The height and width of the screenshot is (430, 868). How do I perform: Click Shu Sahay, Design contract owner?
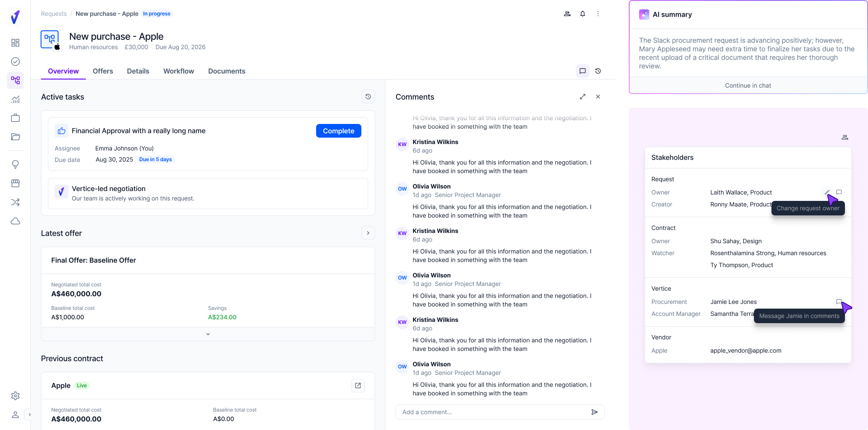(x=736, y=241)
